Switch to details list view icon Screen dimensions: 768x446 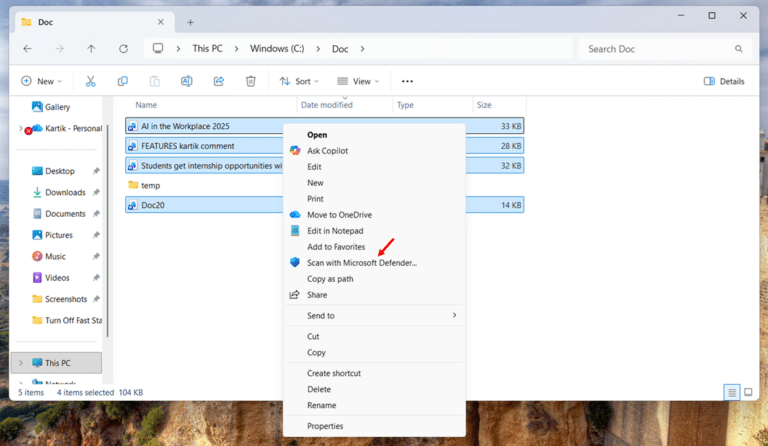click(x=732, y=393)
